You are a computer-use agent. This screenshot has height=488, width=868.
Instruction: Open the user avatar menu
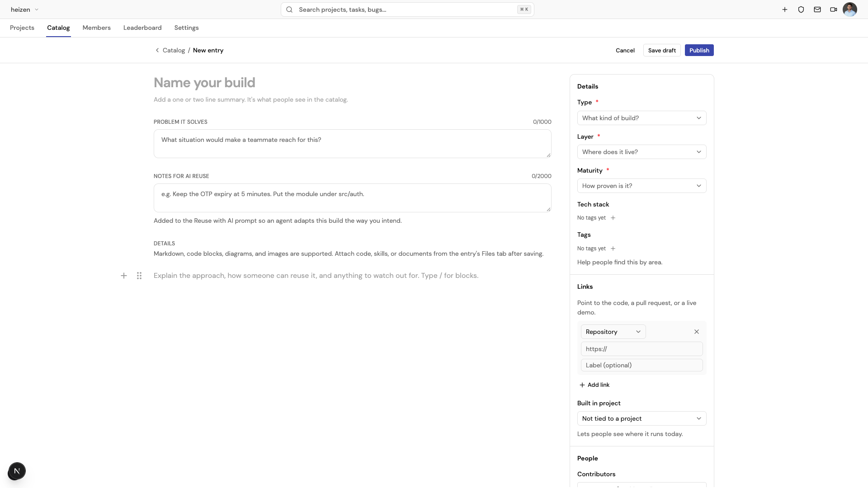point(850,9)
